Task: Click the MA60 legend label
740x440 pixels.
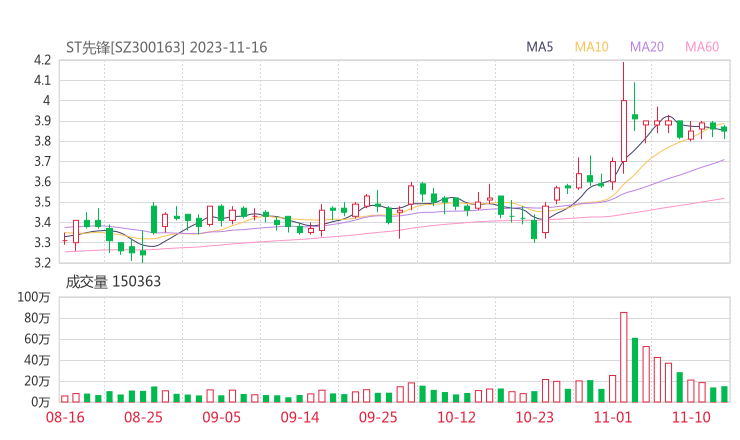Action: click(702, 47)
